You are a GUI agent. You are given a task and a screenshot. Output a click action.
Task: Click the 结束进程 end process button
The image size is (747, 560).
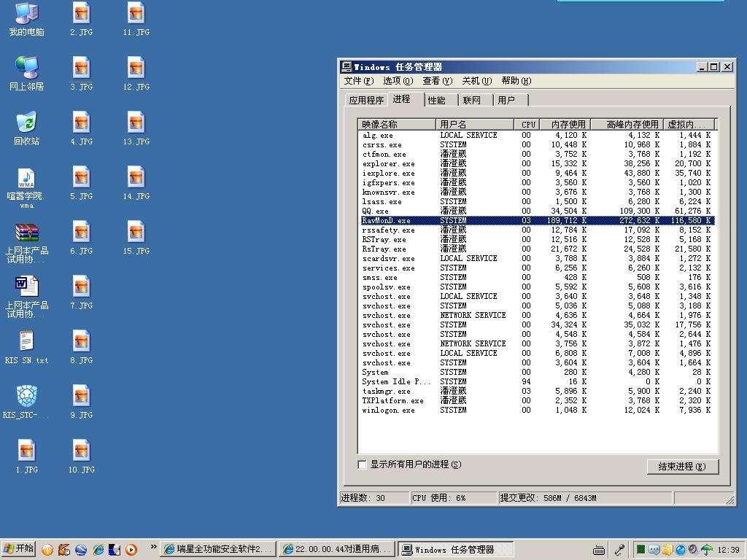click(x=682, y=467)
